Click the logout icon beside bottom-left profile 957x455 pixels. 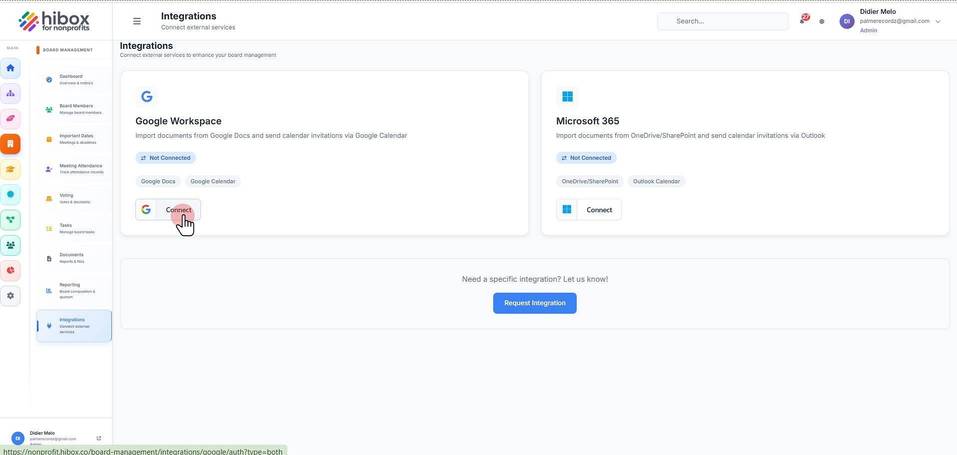[99, 438]
